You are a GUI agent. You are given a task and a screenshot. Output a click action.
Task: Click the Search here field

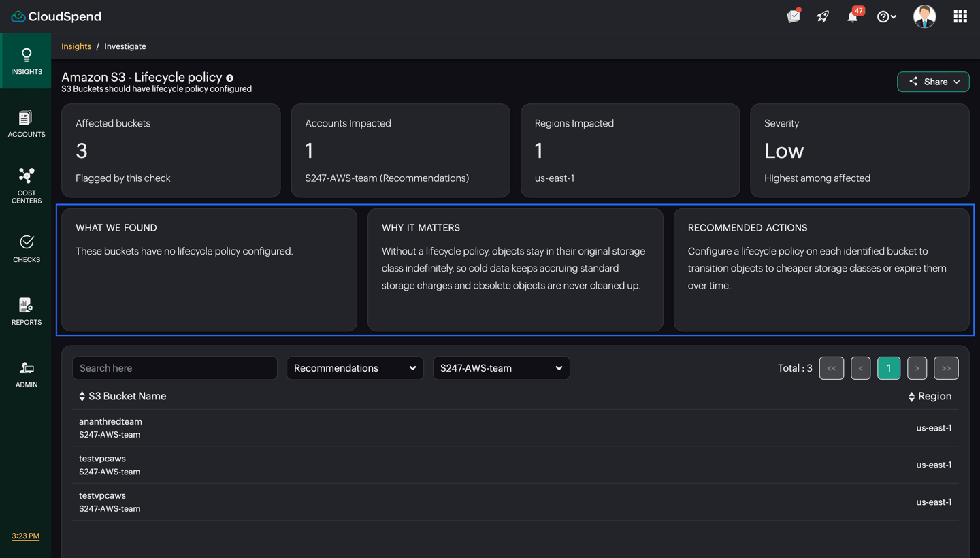click(175, 368)
